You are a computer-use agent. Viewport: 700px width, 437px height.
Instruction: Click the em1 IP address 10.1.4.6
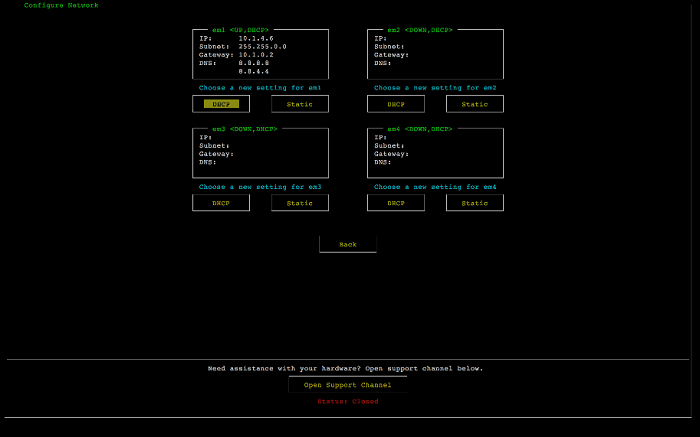click(x=256, y=38)
